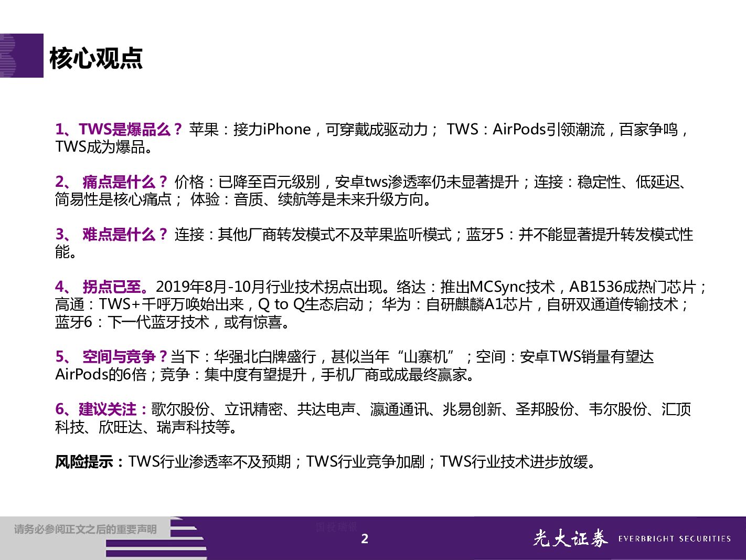The image size is (746, 560).
Task: Click the page number 2 in footer
Action: pos(365,539)
